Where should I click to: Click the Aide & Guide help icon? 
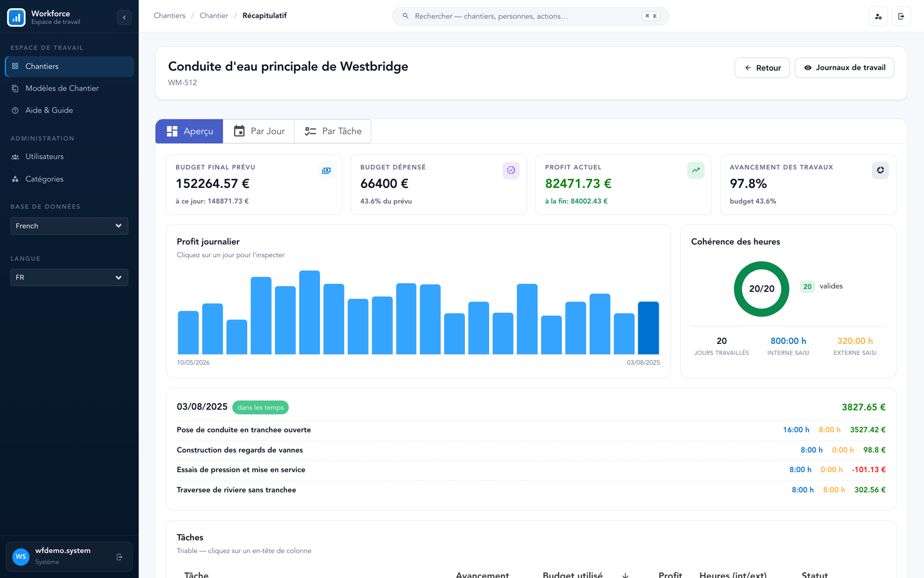click(x=16, y=110)
